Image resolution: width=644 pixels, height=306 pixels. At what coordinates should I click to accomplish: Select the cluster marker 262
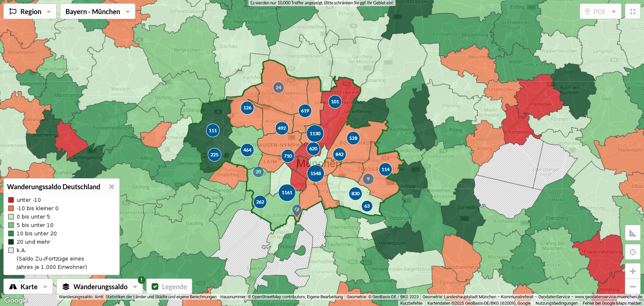pyautogui.click(x=260, y=202)
